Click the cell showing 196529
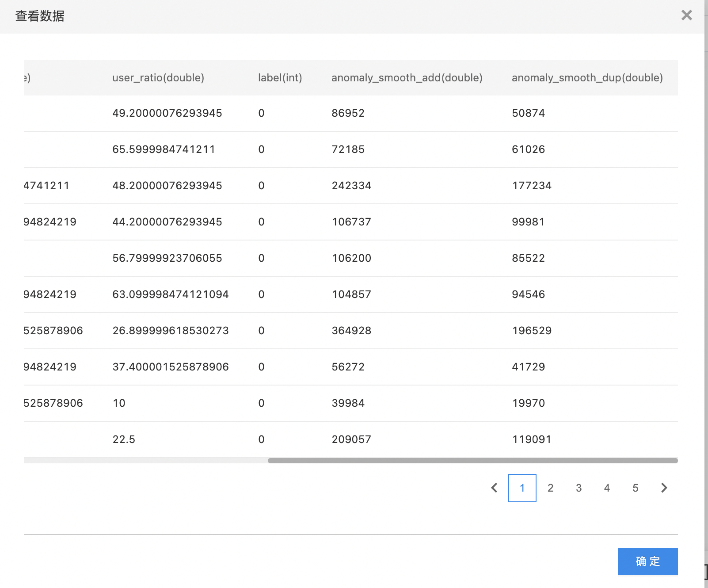708x588 pixels. (x=532, y=331)
